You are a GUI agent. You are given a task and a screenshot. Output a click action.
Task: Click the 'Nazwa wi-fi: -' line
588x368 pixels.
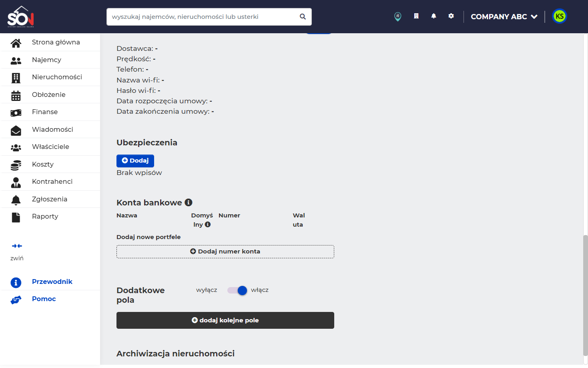[140, 80]
